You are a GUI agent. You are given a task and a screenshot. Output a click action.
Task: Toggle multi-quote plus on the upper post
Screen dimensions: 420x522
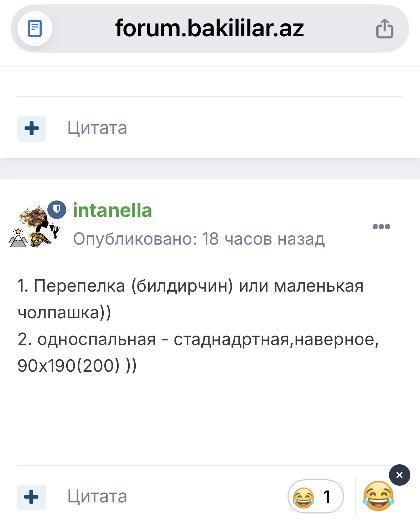click(x=32, y=129)
